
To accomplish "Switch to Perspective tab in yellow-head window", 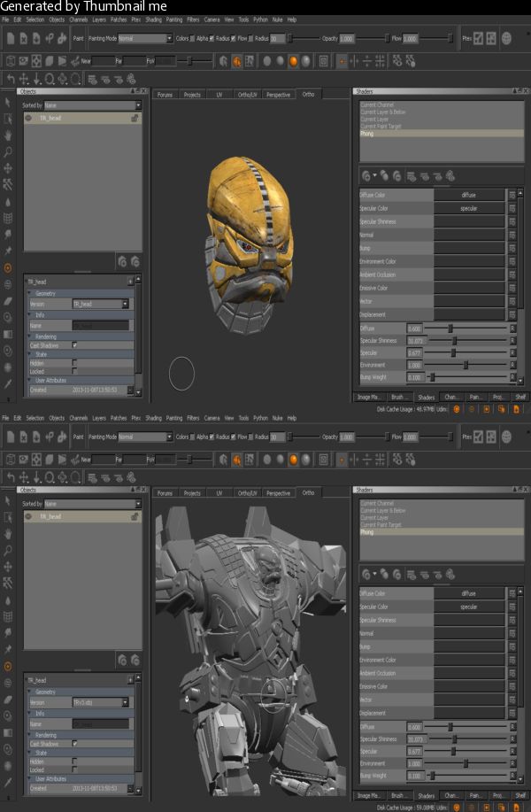I will [x=279, y=95].
